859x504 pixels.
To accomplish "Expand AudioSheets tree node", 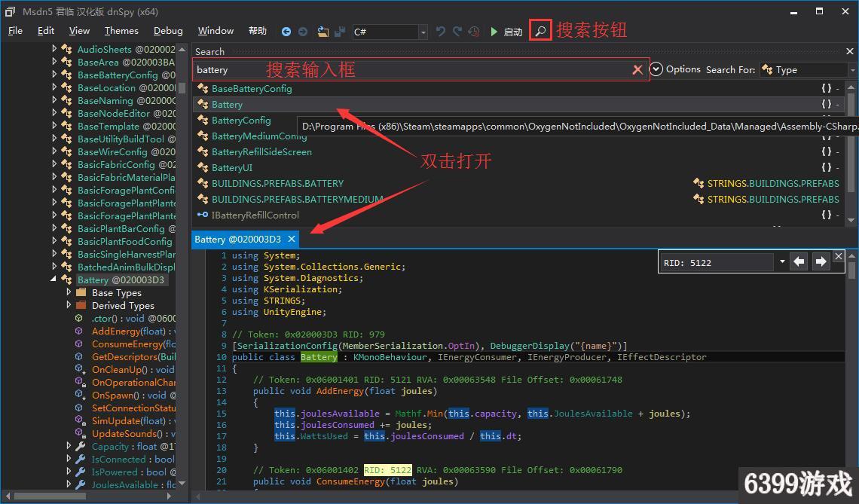I will 54,49.
